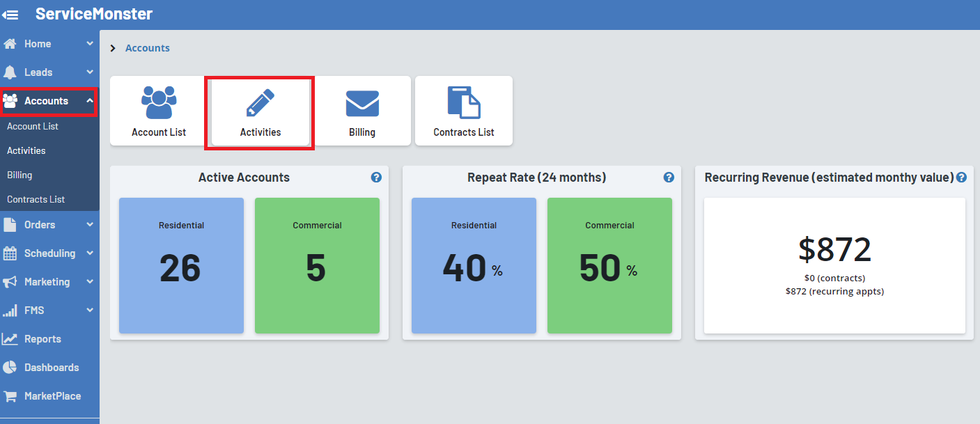Expand the Scheduling sidebar menu
The width and height of the screenshot is (980, 424).
pos(49,253)
